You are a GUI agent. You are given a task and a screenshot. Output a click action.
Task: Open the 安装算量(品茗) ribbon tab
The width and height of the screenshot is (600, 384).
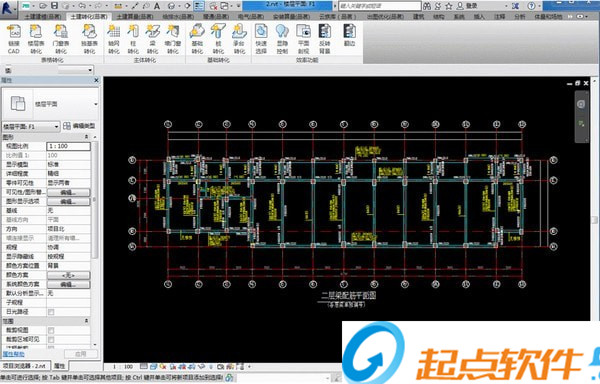point(292,17)
